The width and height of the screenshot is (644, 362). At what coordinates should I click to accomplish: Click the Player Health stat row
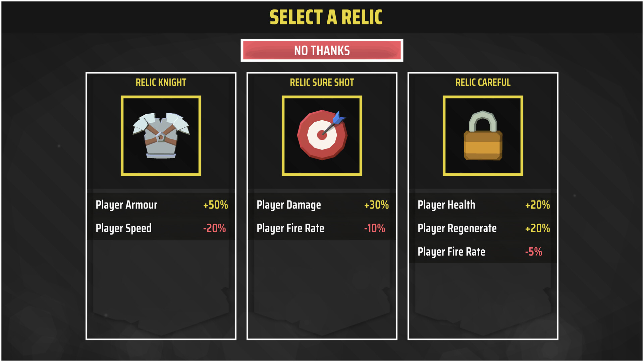tap(483, 205)
